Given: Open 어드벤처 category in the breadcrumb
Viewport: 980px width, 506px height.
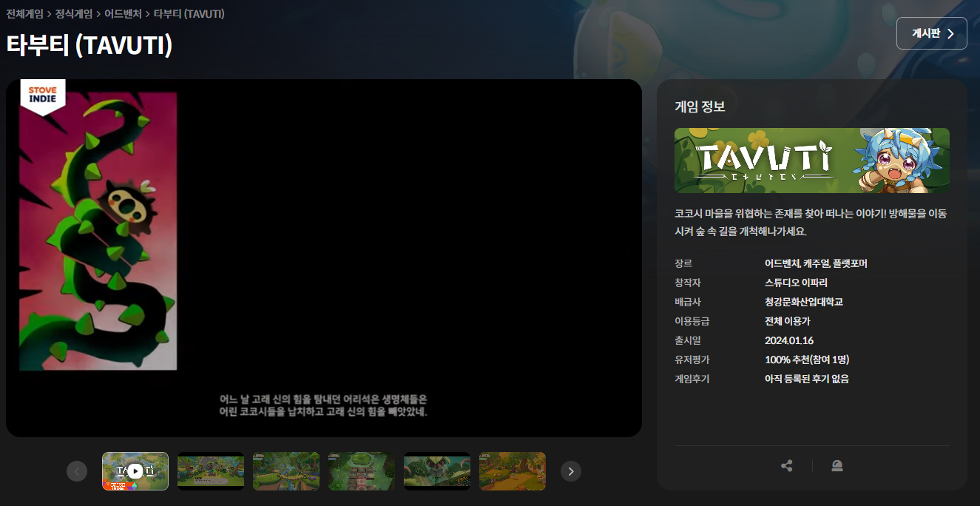Looking at the screenshot, I should pos(123,14).
